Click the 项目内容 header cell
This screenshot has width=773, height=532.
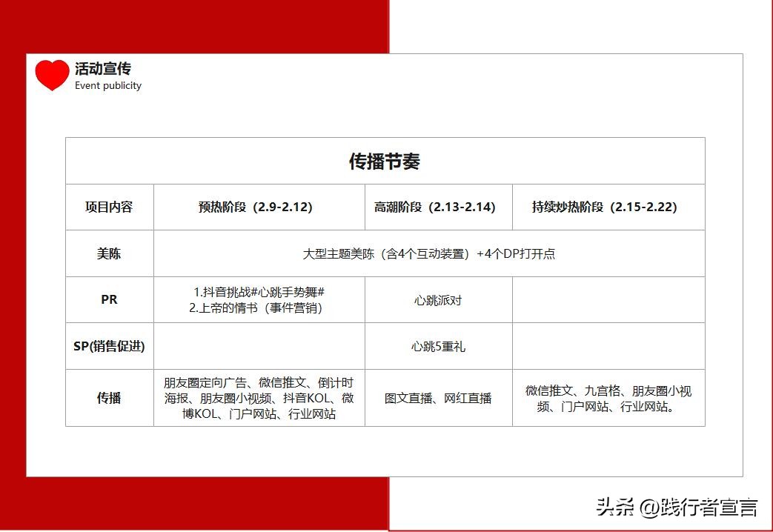pos(110,207)
